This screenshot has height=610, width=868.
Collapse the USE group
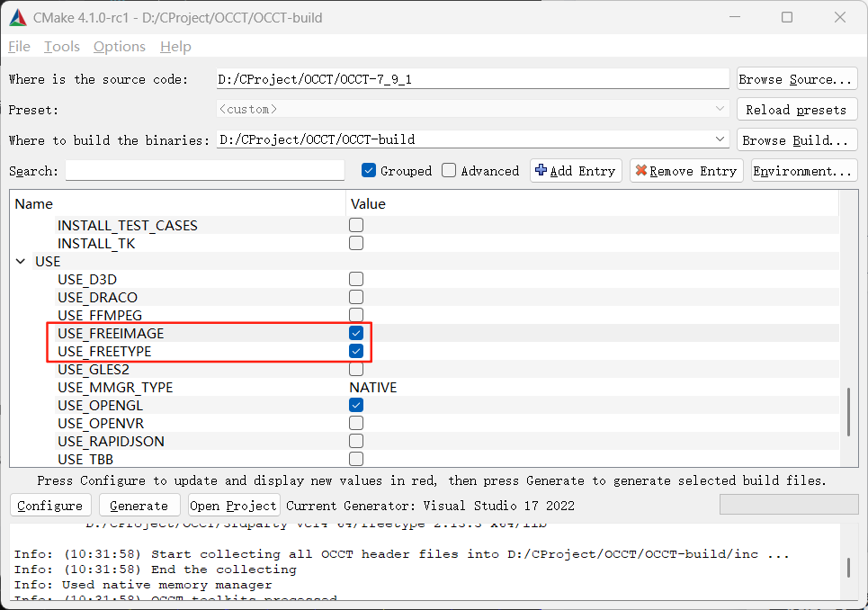coord(21,261)
